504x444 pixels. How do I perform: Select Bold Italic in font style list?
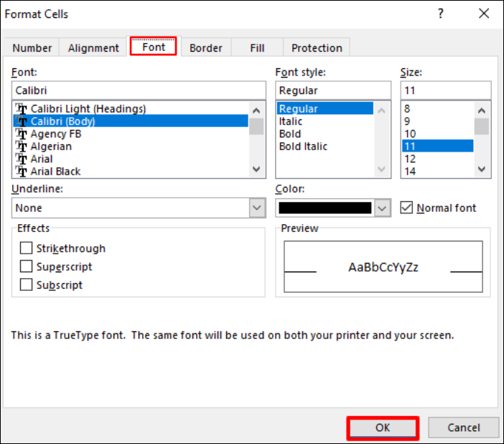(303, 147)
